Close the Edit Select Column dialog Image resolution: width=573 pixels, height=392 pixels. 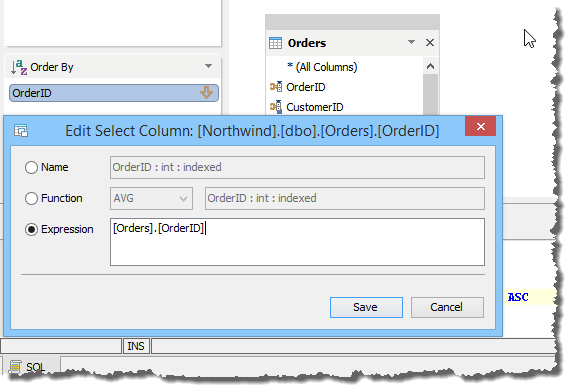[481, 126]
